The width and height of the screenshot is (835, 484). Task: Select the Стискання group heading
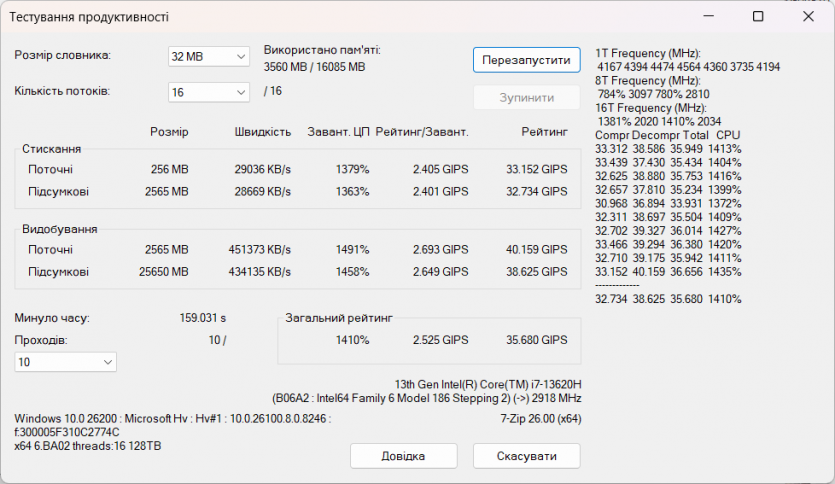52,148
